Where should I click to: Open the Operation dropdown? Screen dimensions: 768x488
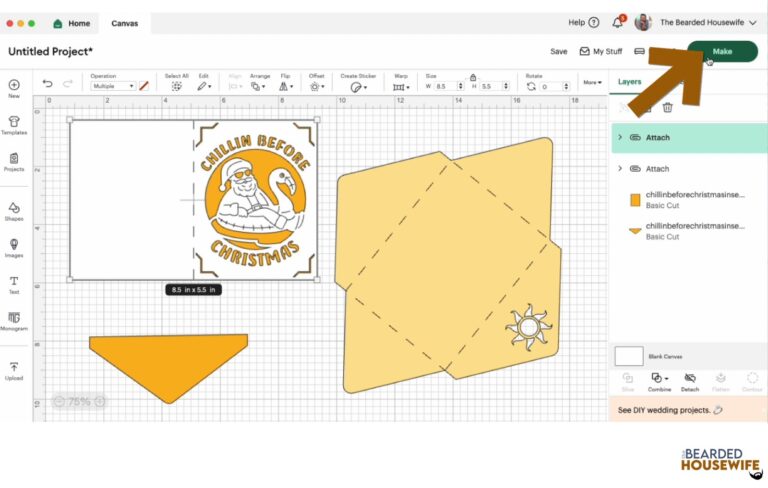[x=113, y=86]
